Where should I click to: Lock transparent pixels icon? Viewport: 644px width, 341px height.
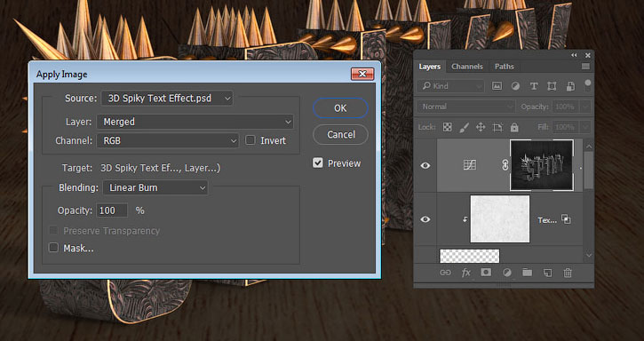pyautogui.click(x=448, y=127)
